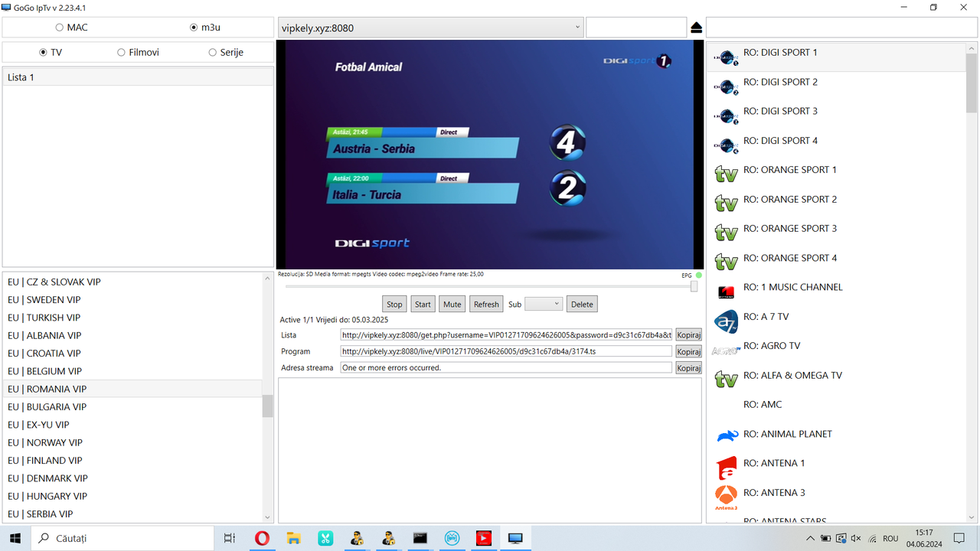Click the ANTENA 3 channel logo
The height and width of the screenshot is (551, 980).
pos(726,497)
